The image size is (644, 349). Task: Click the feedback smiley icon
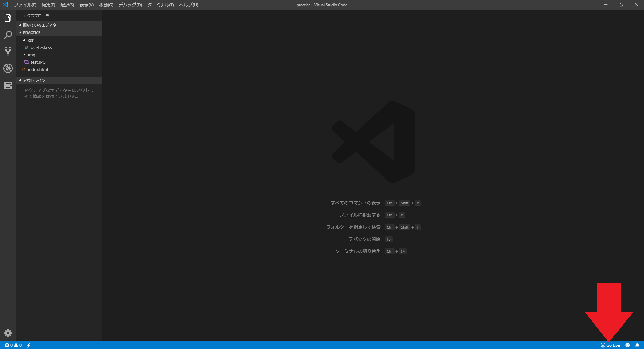click(x=628, y=345)
